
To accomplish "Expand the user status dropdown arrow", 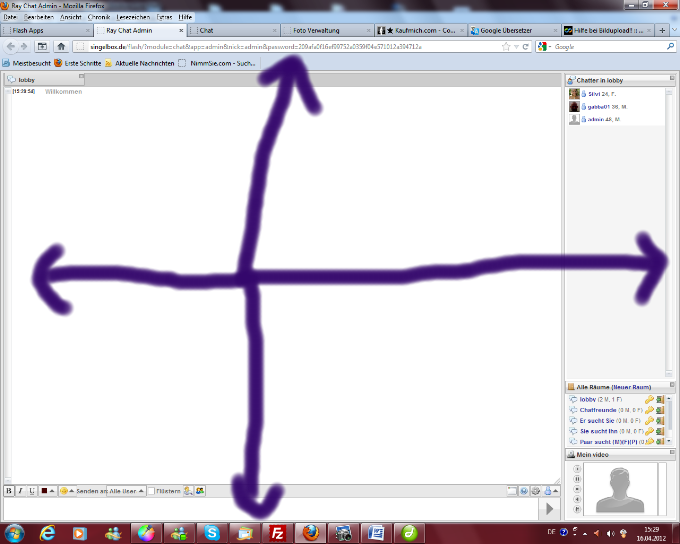I will [x=556, y=491].
